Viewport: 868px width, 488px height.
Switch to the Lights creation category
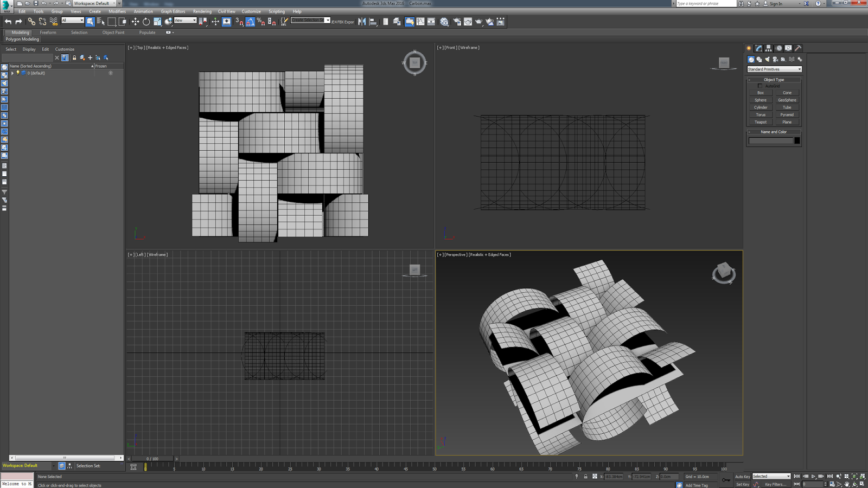(x=767, y=60)
